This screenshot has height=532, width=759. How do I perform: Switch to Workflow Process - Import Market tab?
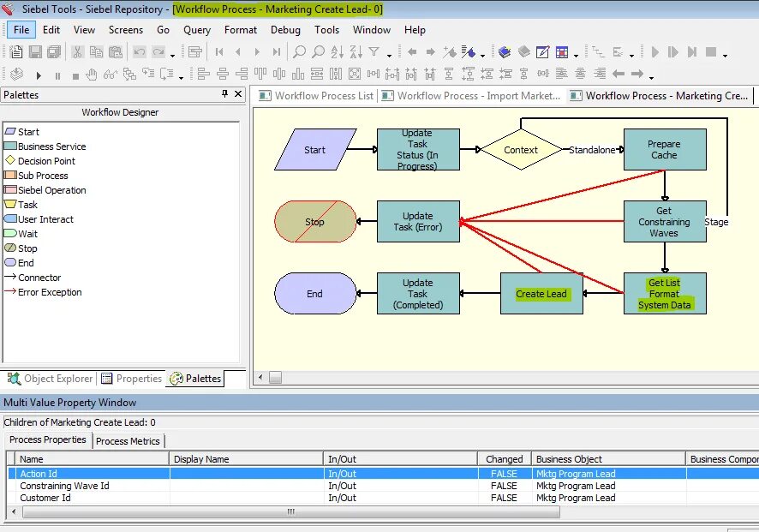click(x=471, y=96)
